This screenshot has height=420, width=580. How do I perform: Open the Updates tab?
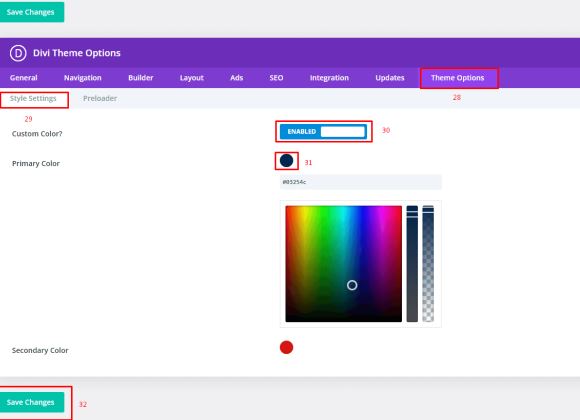[x=390, y=78]
